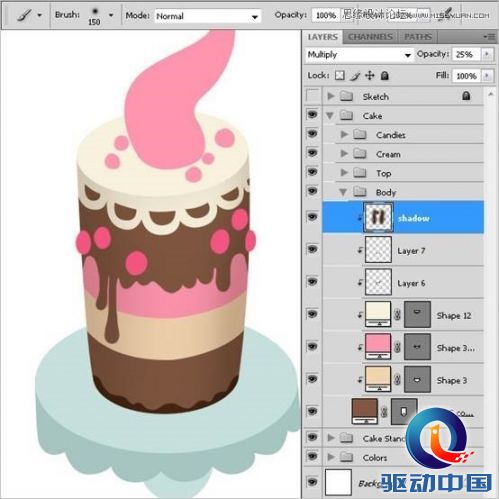This screenshot has width=499, height=499.
Task: Hide the Top group
Action: coord(312,172)
